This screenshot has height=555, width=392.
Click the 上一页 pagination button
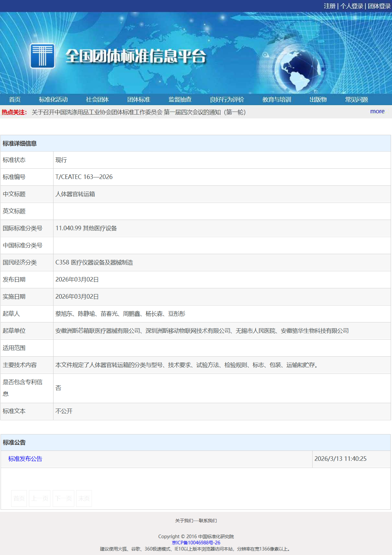[x=40, y=498]
